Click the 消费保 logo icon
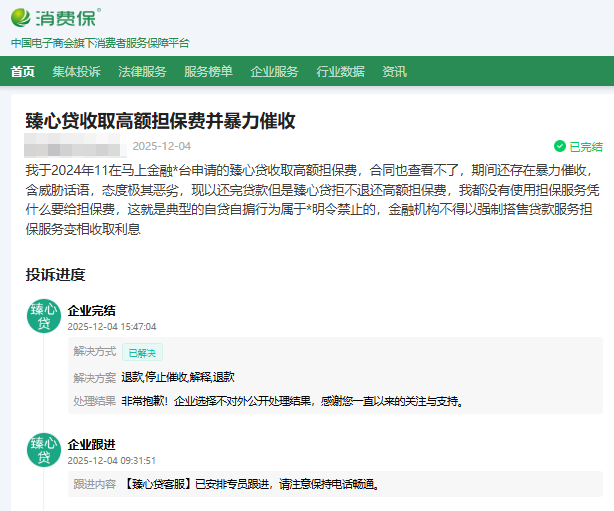 click(22, 17)
